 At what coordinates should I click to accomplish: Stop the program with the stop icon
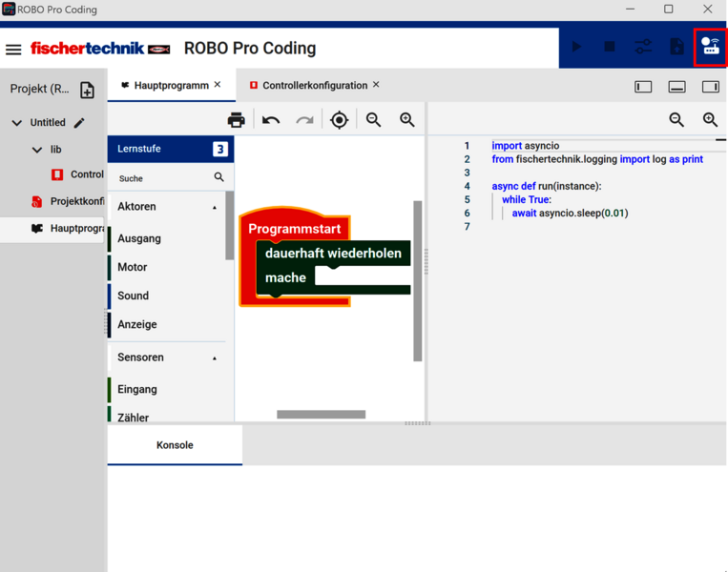(610, 47)
